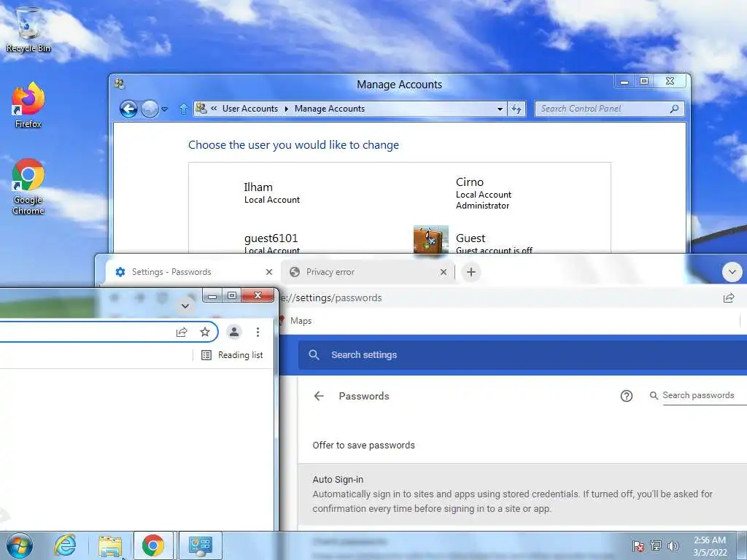Close the Settings - Passwords tab
This screenshot has width=747, height=560.
pyautogui.click(x=269, y=272)
